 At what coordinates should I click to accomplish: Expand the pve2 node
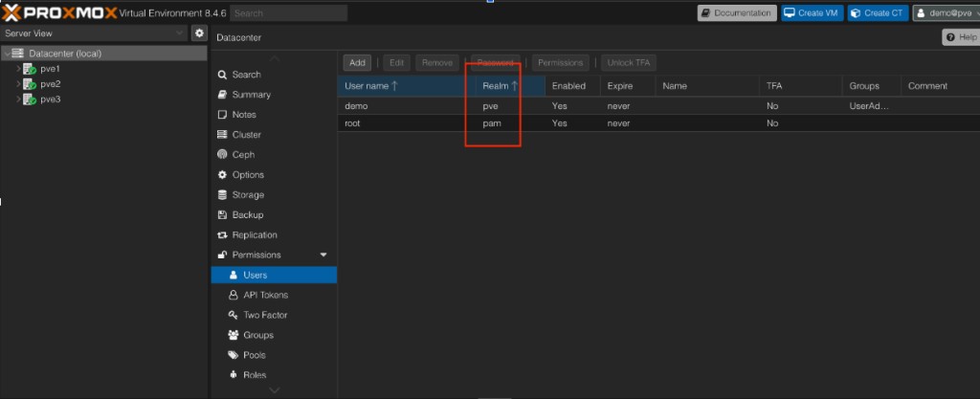coord(18,84)
